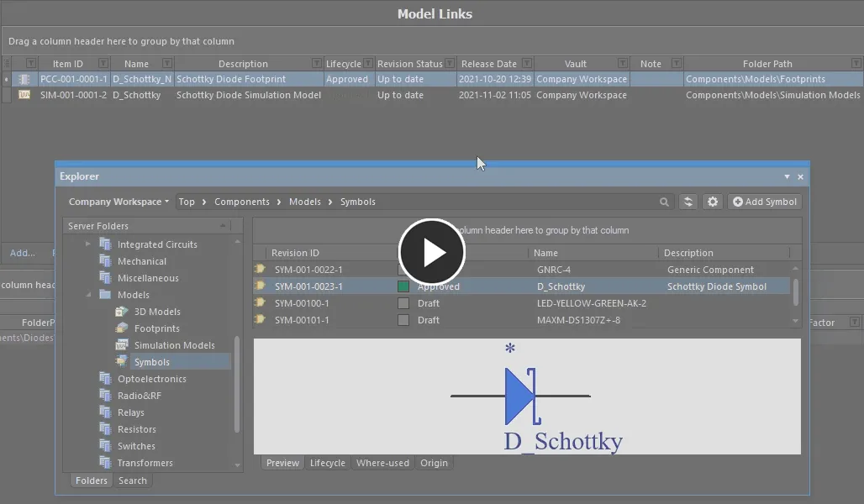Expand the Integrated Circuits folder
Screen dimensions: 864x504
(x=87, y=244)
